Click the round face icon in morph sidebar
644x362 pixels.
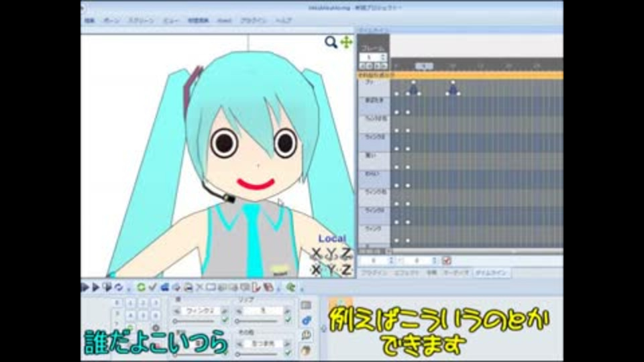(x=307, y=335)
